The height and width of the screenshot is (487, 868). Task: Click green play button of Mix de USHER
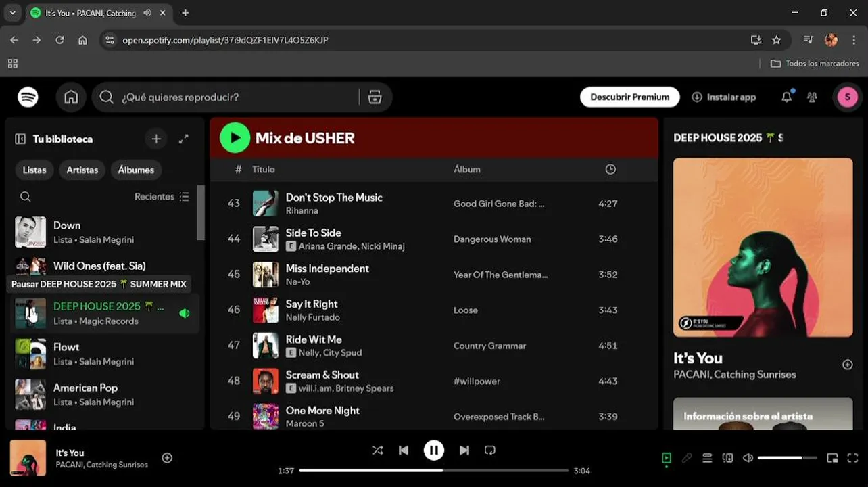point(235,138)
